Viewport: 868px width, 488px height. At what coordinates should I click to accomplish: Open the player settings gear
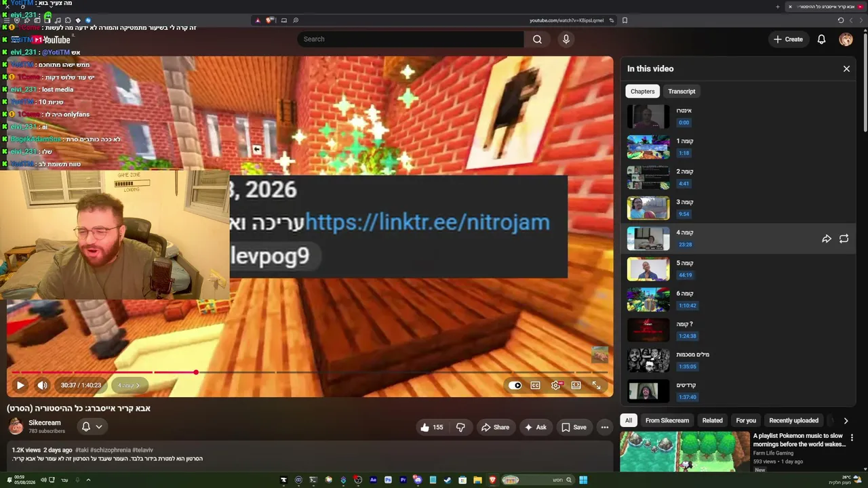click(x=556, y=386)
